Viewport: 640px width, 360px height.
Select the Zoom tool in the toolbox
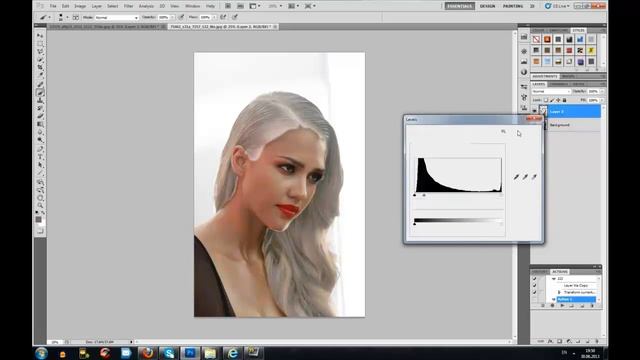click(x=40, y=205)
